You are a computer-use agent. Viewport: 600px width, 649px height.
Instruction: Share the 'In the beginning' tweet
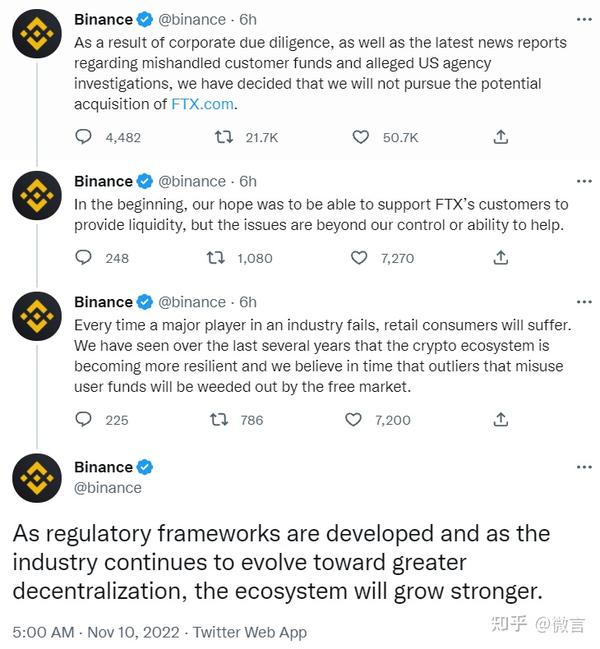502,258
